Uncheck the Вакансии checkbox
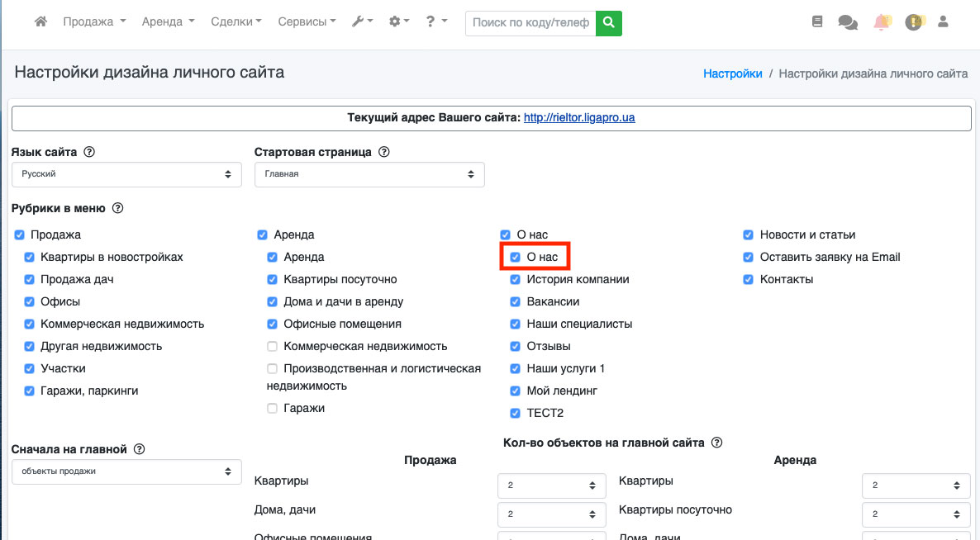Screen dimensions: 980x540 (x=516, y=302)
